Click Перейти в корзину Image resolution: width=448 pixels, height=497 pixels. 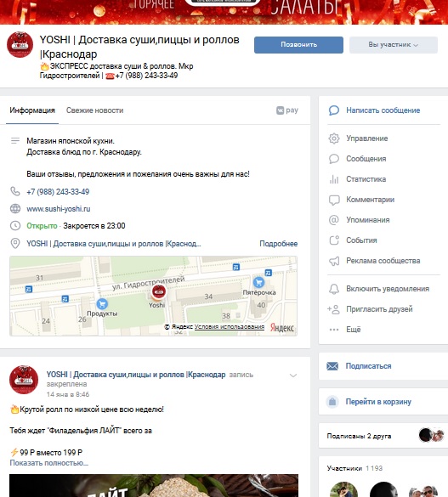[x=378, y=402]
